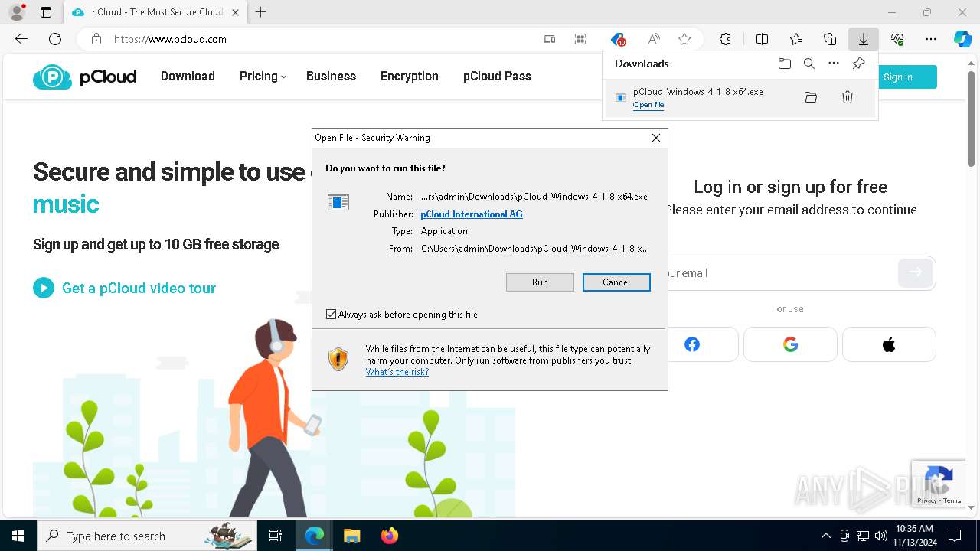Open the Encryption nav item
The height and width of the screenshot is (551, 980).
tap(410, 76)
